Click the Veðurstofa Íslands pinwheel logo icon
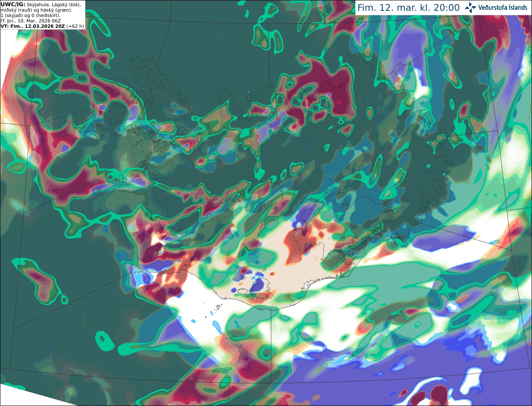The height and width of the screenshot is (406, 532). [470, 7]
